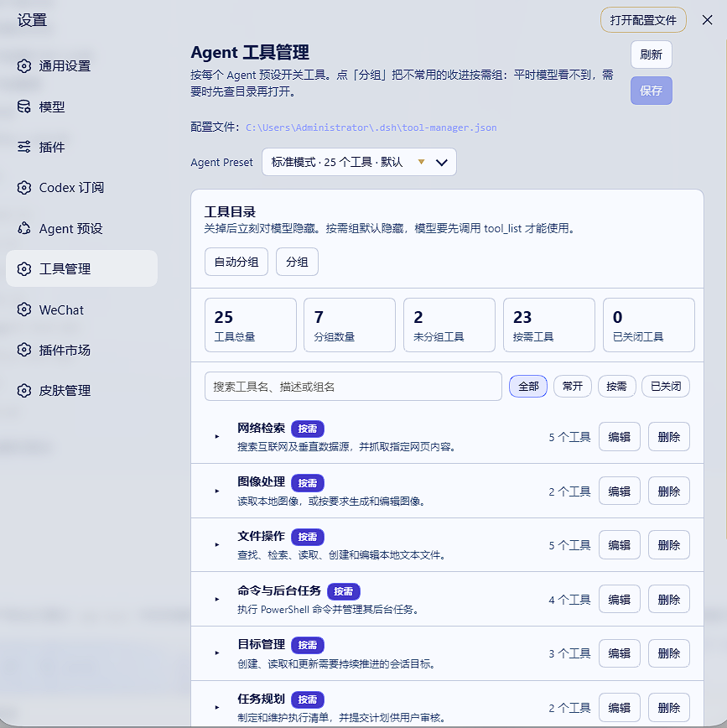Click the gear icon beside 通用设置
This screenshot has width=727, height=728.
tap(24, 66)
